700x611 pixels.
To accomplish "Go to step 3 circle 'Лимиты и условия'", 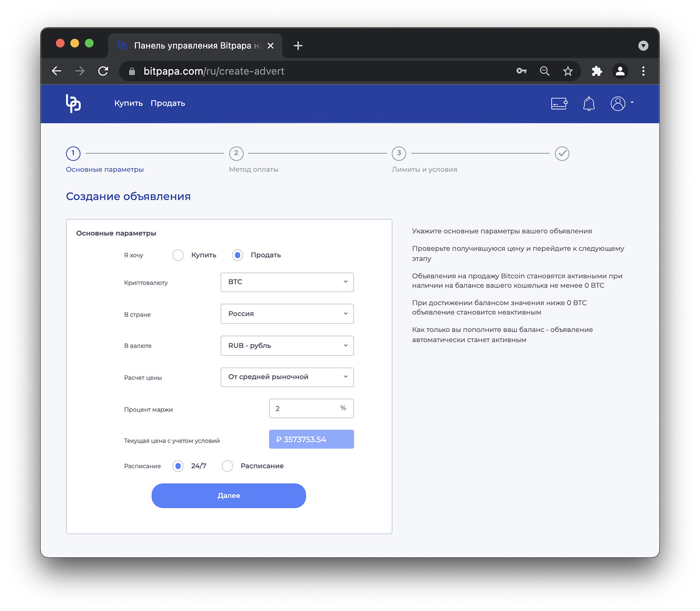I will pyautogui.click(x=399, y=153).
